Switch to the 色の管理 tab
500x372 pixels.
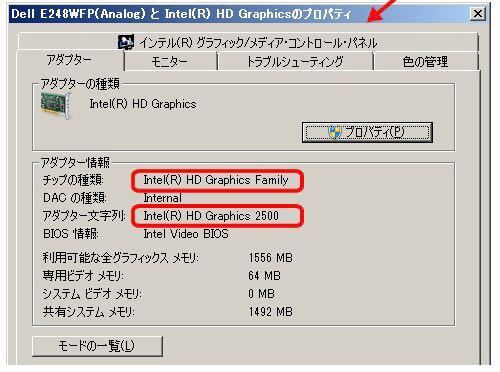(x=426, y=62)
